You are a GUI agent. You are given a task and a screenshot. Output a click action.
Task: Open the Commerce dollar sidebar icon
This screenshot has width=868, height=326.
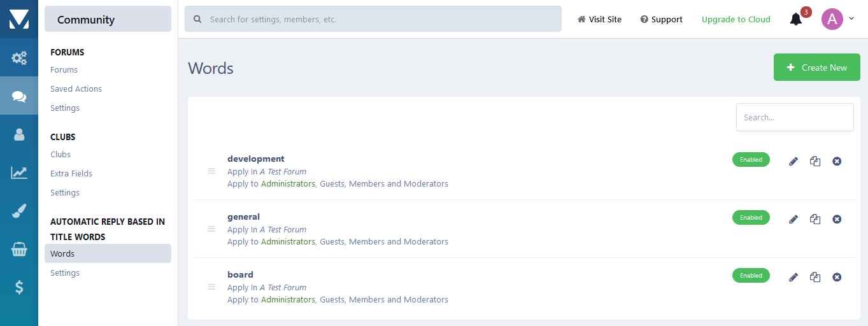[x=19, y=288]
